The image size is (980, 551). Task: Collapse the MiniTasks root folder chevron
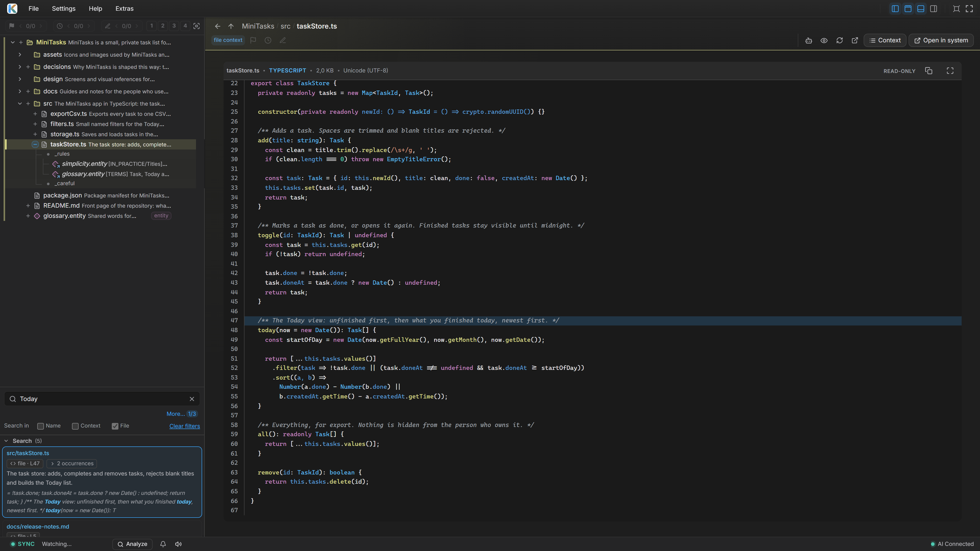pyautogui.click(x=13, y=42)
